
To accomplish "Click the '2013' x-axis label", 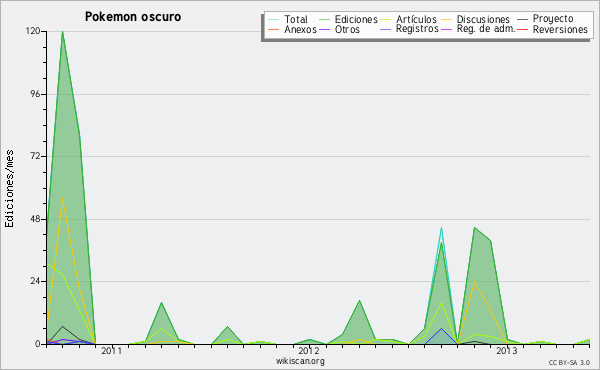I will (x=507, y=350).
